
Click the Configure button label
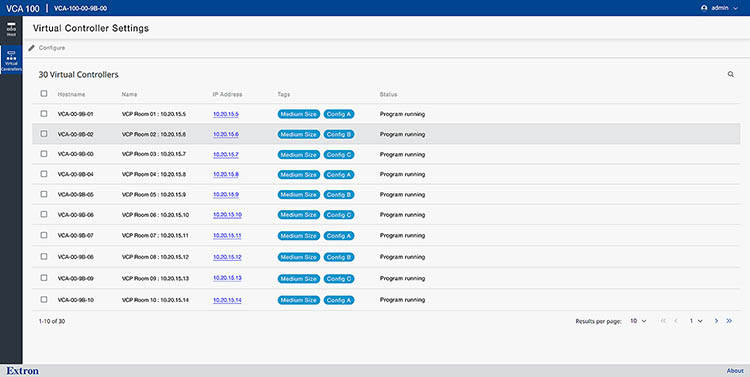coord(52,48)
